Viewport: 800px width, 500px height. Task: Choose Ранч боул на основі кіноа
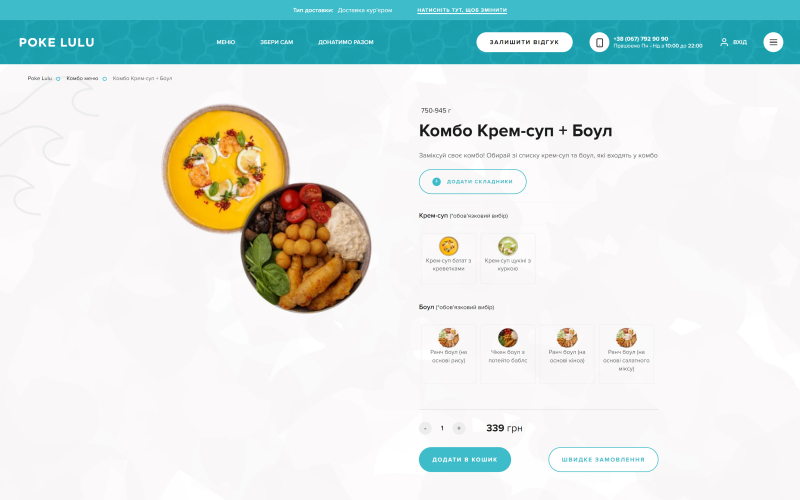click(x=567, y=354)
